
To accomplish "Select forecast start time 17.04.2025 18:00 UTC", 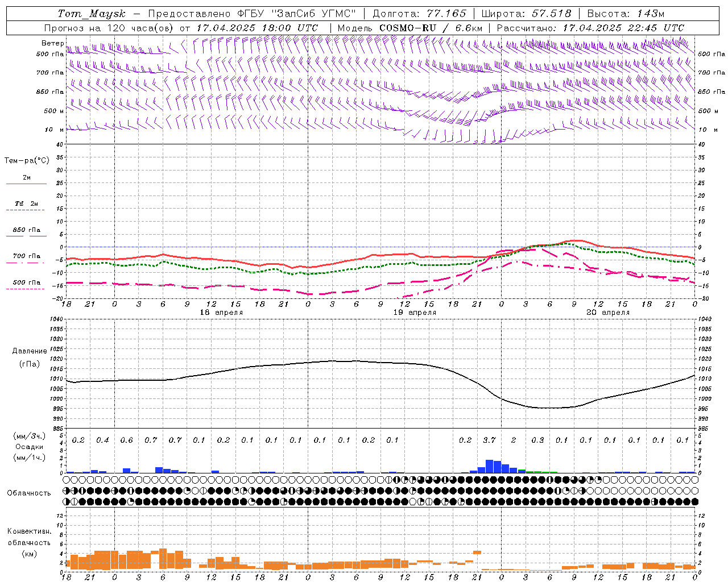I will tap(257, 28).
